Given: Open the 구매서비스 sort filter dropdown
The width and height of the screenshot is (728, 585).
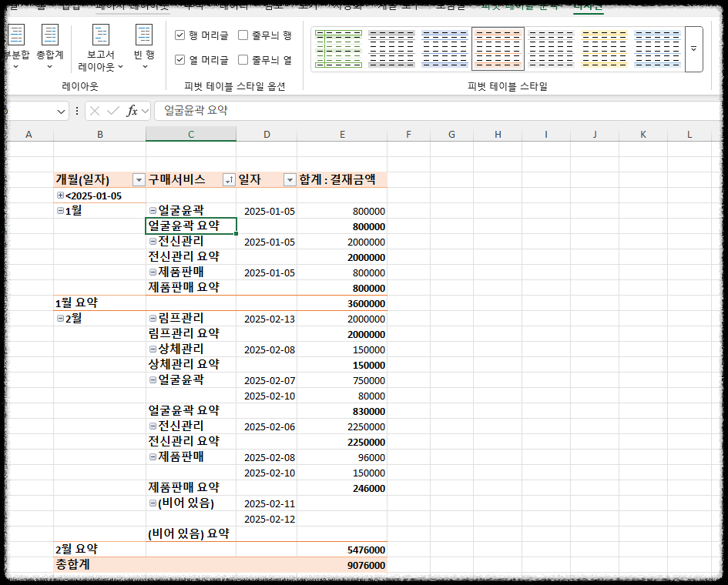Looking at the screenshot, I should 229,180.
